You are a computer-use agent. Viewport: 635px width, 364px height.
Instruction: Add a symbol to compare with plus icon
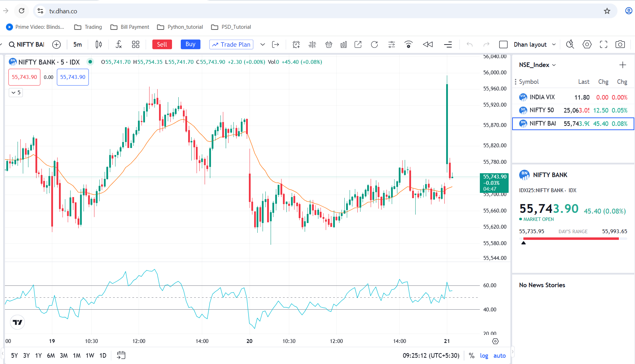click(57, 45)
